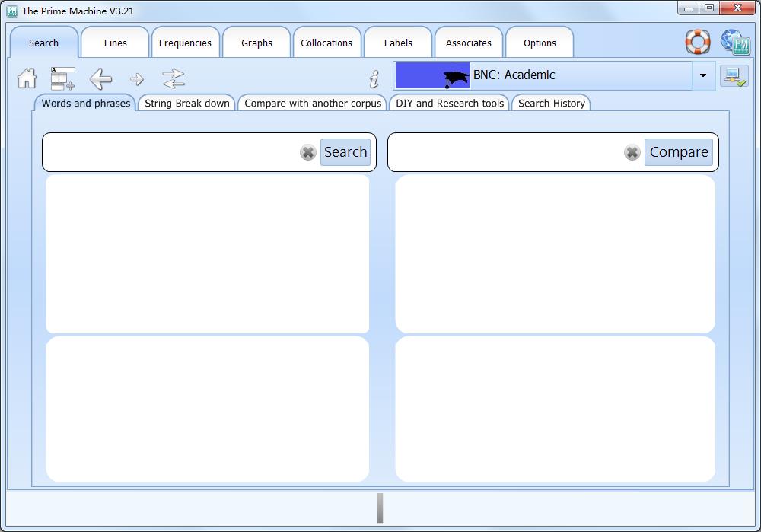Click the add table layout icon
Image resolution: width=761 pixels, height=532 pixels.
pyautogui.click(x=62, y=78)
